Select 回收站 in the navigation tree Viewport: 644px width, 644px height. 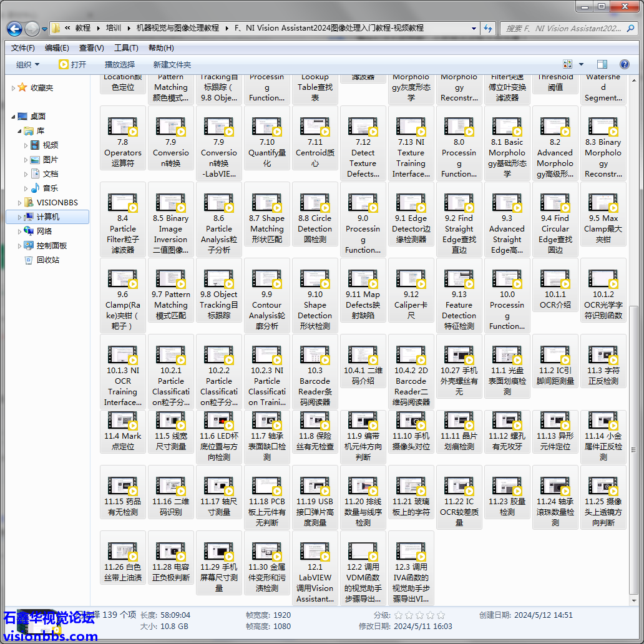[x=47, y=260]
